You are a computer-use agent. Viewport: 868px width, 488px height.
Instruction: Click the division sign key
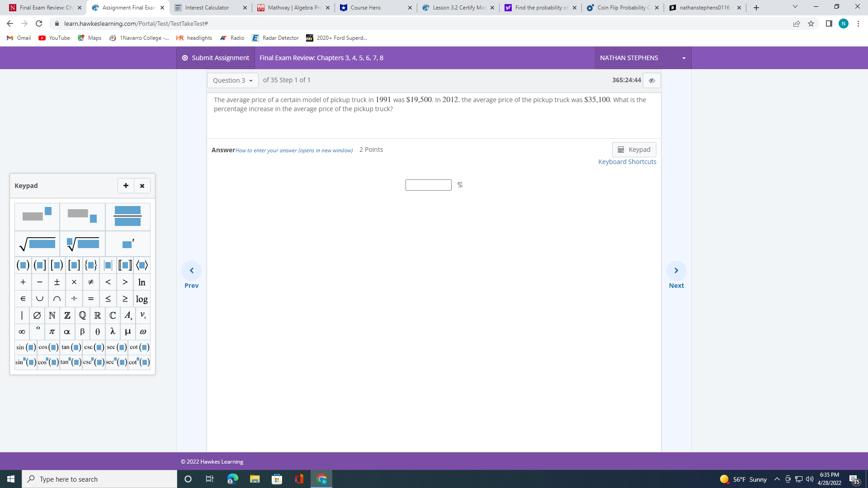[74, 299]
